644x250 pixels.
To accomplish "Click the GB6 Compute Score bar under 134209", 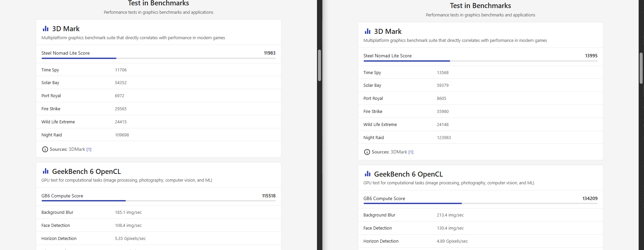I will [481, 203].
